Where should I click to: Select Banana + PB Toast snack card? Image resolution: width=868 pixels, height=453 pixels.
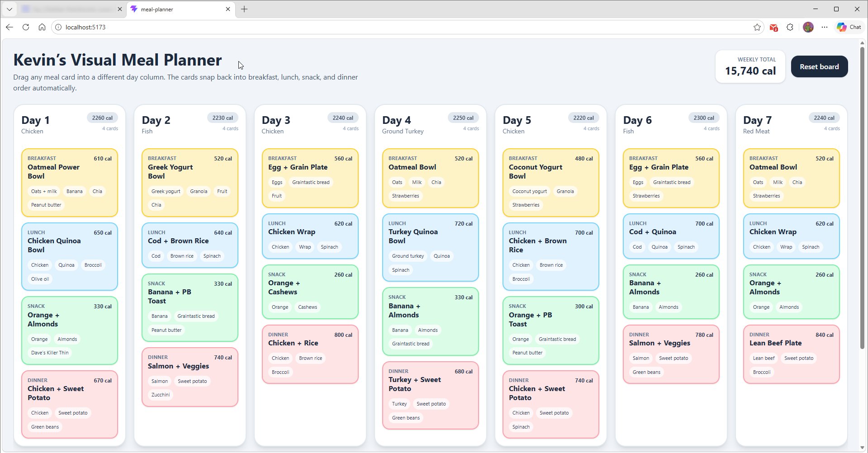[x=190, y=307]
